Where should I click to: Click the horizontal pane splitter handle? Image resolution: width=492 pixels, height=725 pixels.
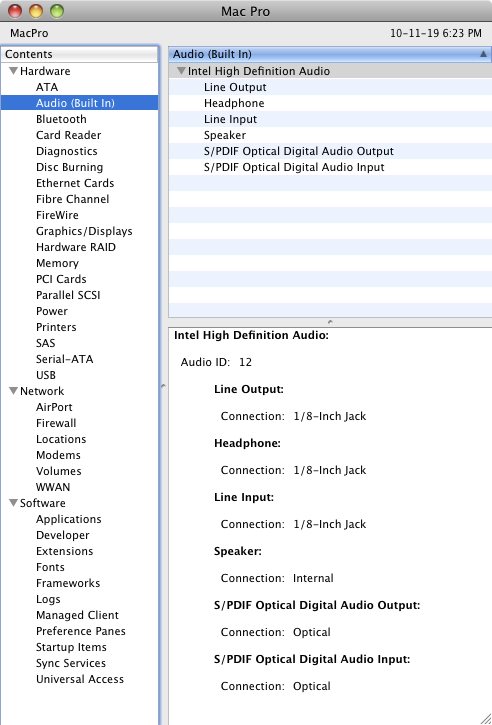point(330,321)
